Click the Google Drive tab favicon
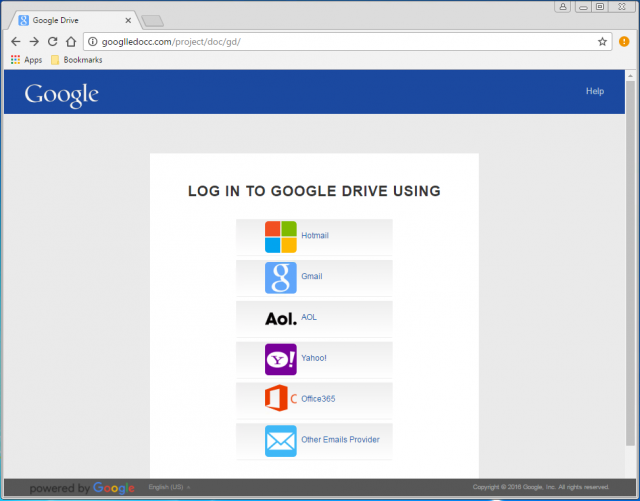 24,20
